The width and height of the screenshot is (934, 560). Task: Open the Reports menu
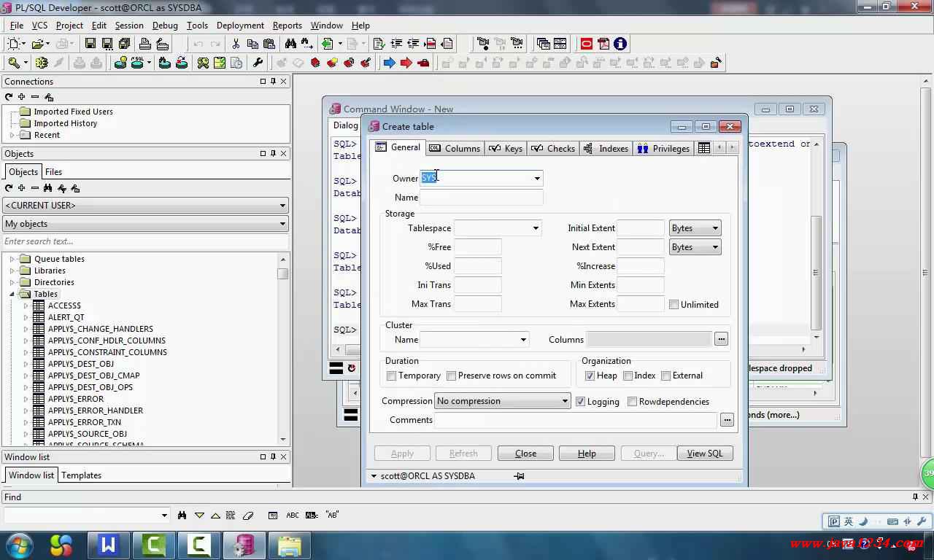tap(287, 26)
